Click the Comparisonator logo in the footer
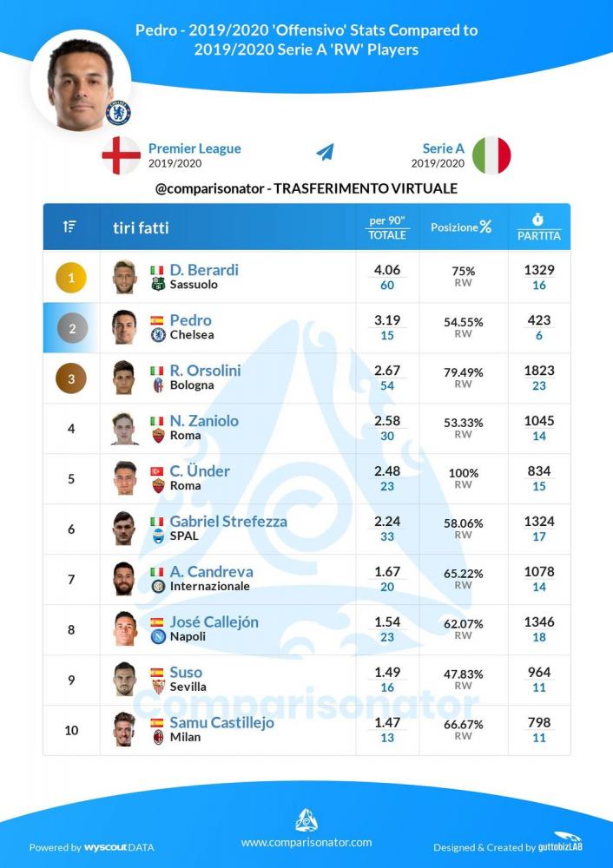 306,819
